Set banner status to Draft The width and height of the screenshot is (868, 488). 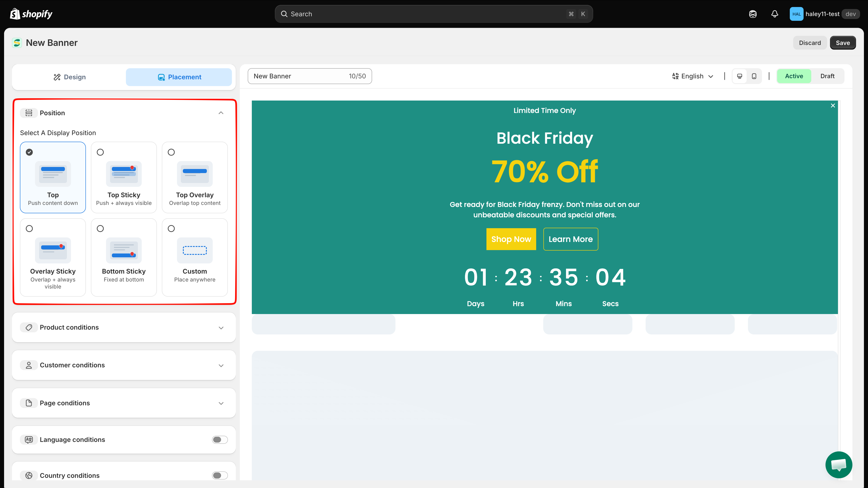tap(827, 76)
